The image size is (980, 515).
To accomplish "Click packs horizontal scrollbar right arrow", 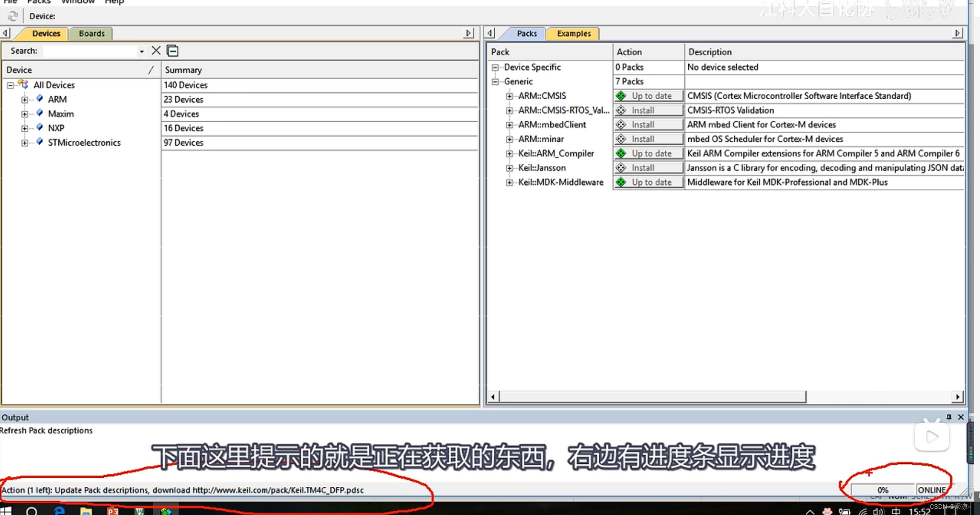I will [958, 397].
